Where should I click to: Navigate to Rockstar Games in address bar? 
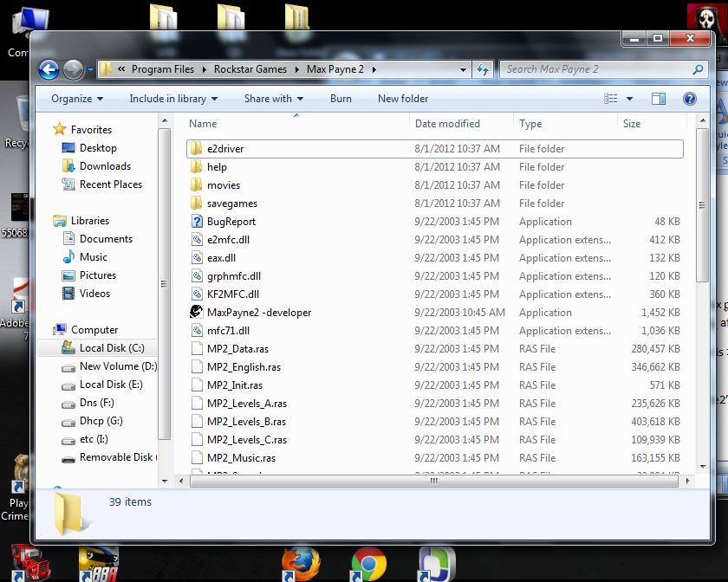[250, 69]
